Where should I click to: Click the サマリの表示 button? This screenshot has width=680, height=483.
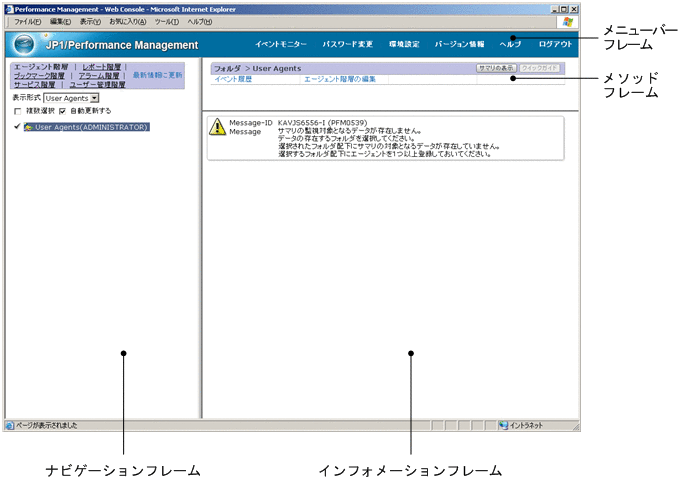click(x=496, y=68)
